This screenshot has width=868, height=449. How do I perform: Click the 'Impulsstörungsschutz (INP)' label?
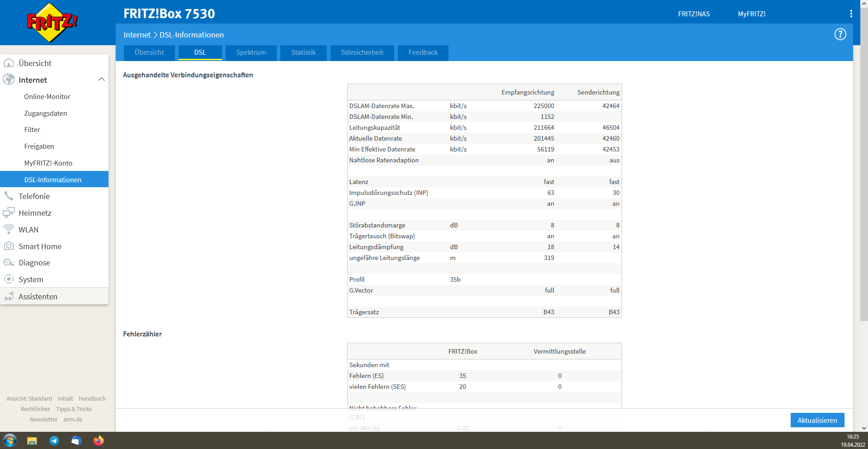[389, 193]
